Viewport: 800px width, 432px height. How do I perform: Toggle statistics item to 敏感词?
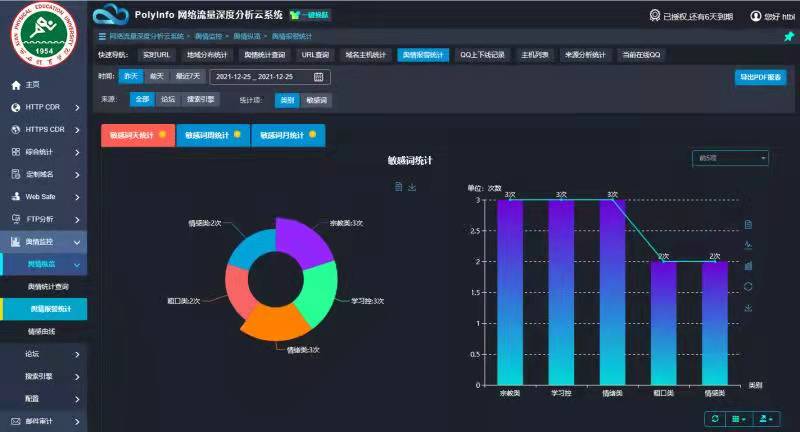coord(316,100)
